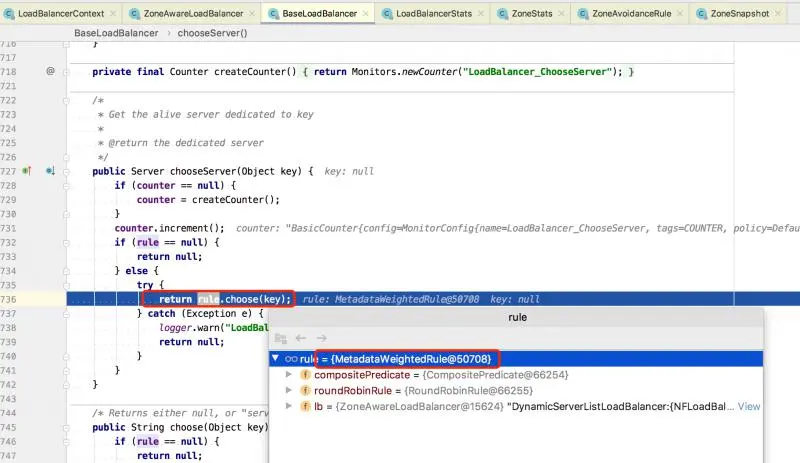
Task: Open the LoadBalancerStats tab
Action: (433, 14)
